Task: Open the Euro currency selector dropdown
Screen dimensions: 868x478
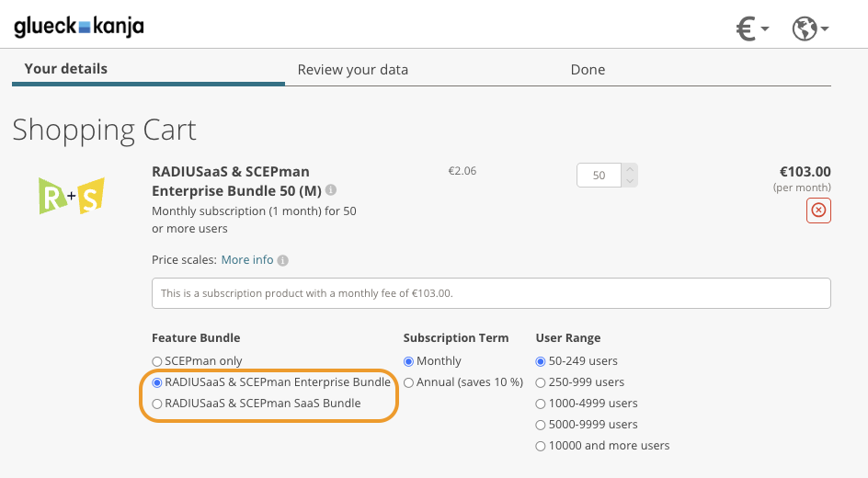Action: tap(753, 29)
